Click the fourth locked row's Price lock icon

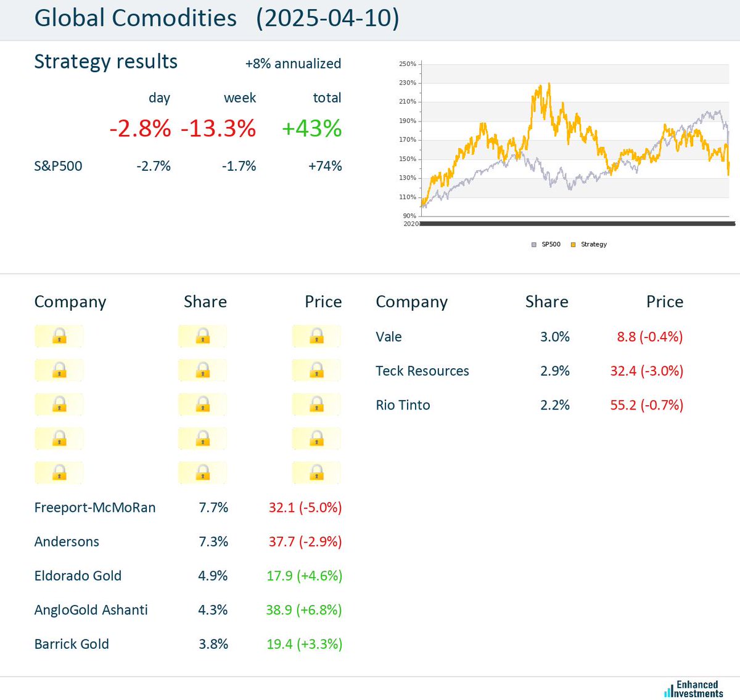pos(317,439)
